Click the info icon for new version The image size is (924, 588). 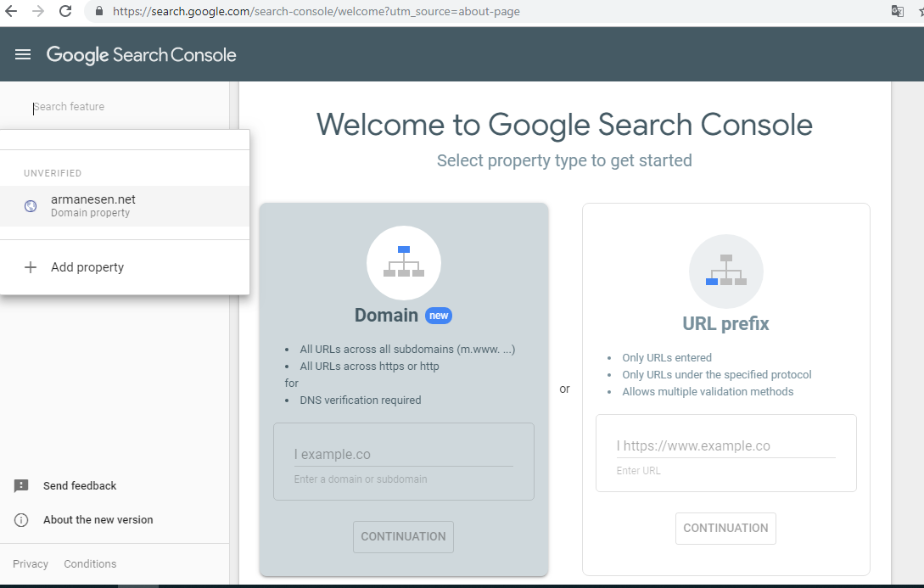click(21, 520)
